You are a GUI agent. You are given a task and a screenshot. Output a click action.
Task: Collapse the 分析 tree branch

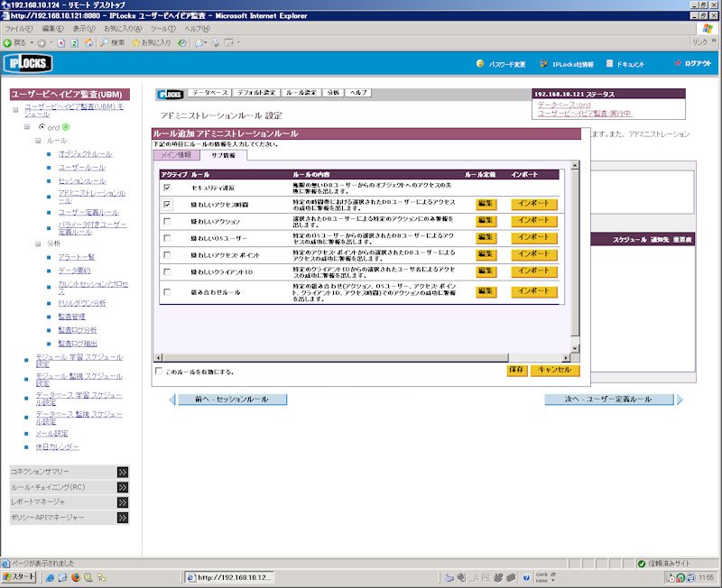[x=38, y=243]
